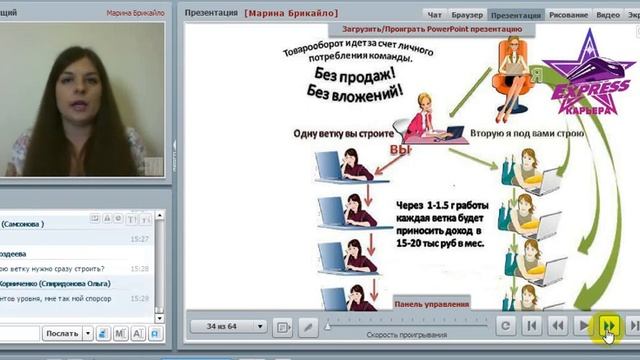This screenshot has width=640, height=360.
Task: Click the 15:27 chat timestamp
Action: (139, 239)
